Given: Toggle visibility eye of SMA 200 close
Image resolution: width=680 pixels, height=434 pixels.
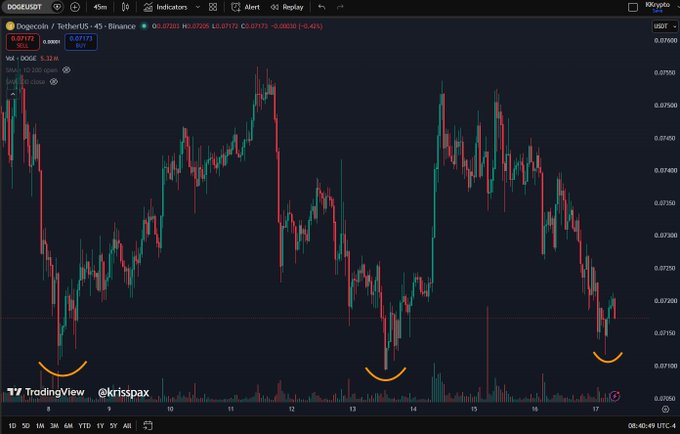Looking at the screenshot, I should pos(54,82).
